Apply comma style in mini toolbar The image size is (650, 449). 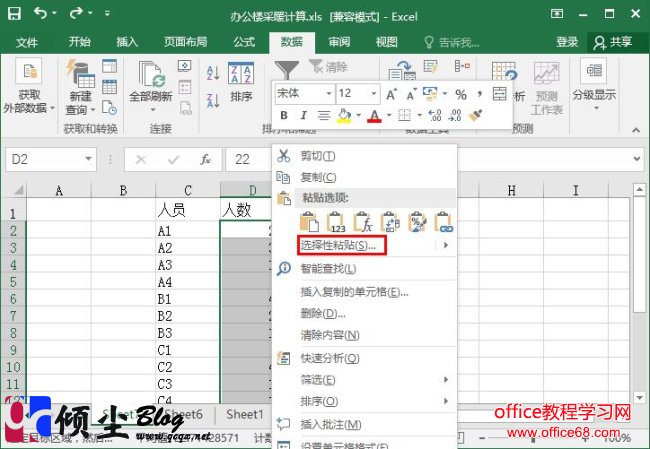tap(480, 94)
